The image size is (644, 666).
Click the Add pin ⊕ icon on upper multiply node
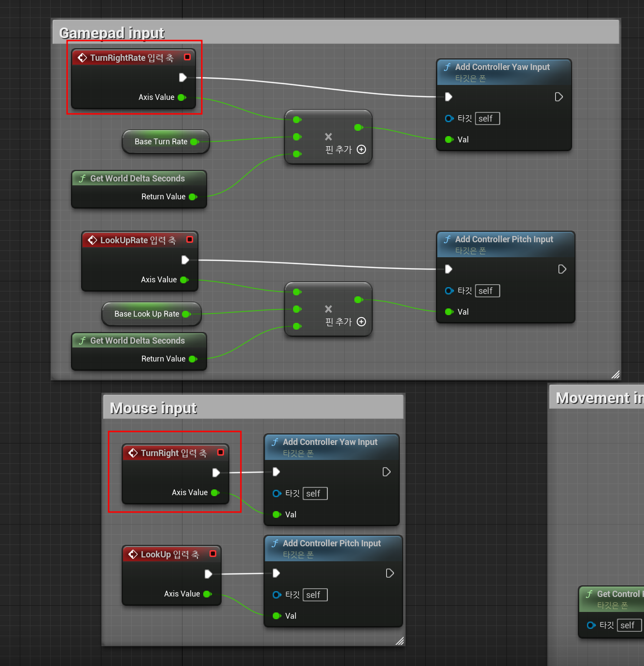[362, 150]
